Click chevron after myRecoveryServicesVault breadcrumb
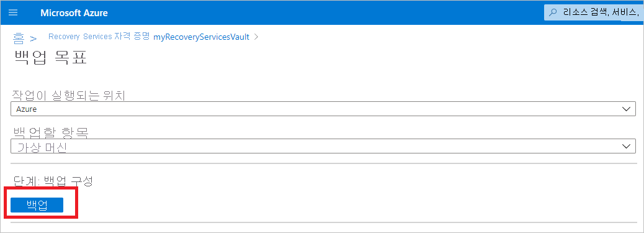The width and height of the screenshot is (644, 233). (x=256, y=37)
